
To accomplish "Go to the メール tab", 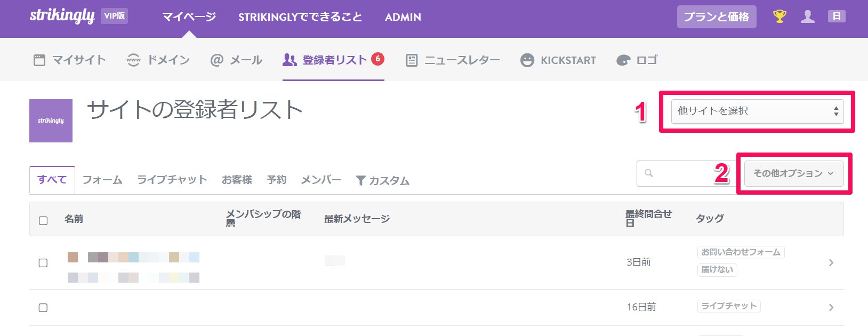I will (x=236, y=60).
